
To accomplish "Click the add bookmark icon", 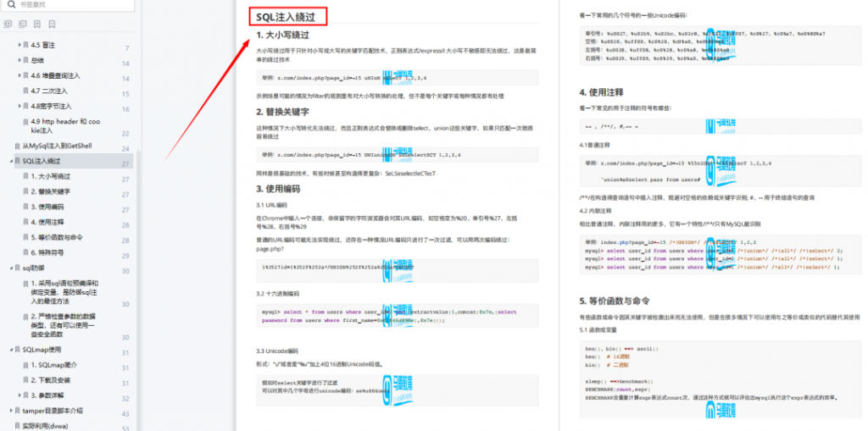I will click(x=36, y=24).
